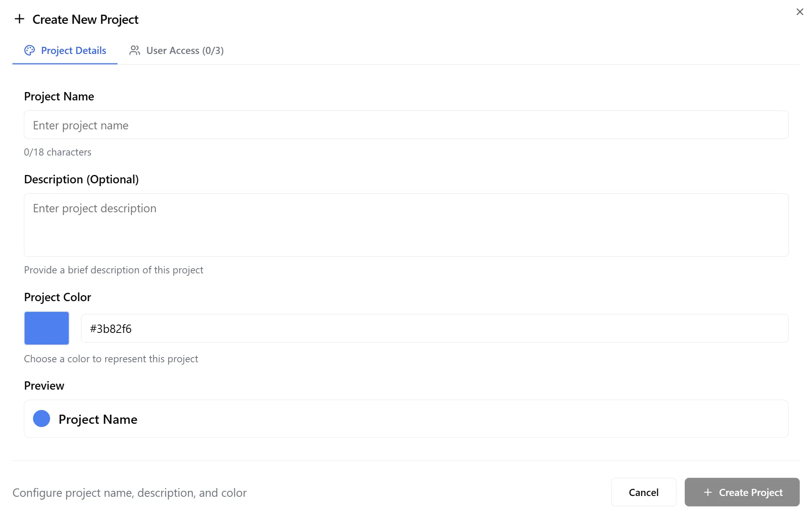Click the Project Name preview text
812x519 pixels.
click(x=98, y=419)
